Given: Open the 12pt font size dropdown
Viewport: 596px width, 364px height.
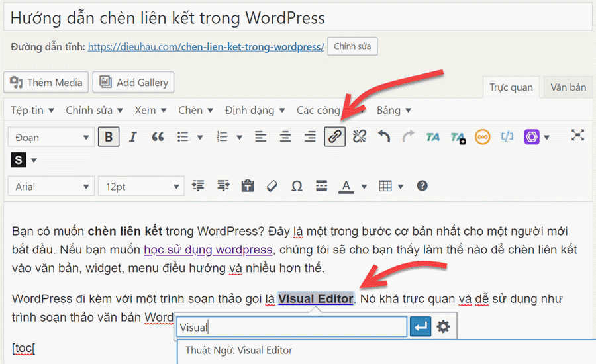Looking at the screenshot, I should (141, 186).
